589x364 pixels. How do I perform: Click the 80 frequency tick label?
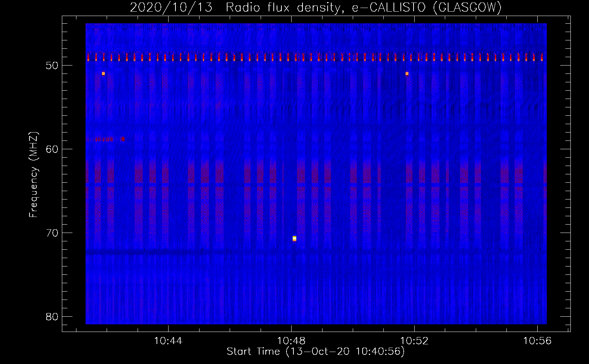pos(52,317)
